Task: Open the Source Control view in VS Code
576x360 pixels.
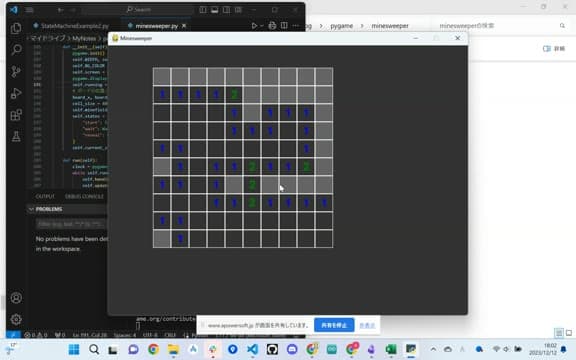Action: 16,71
